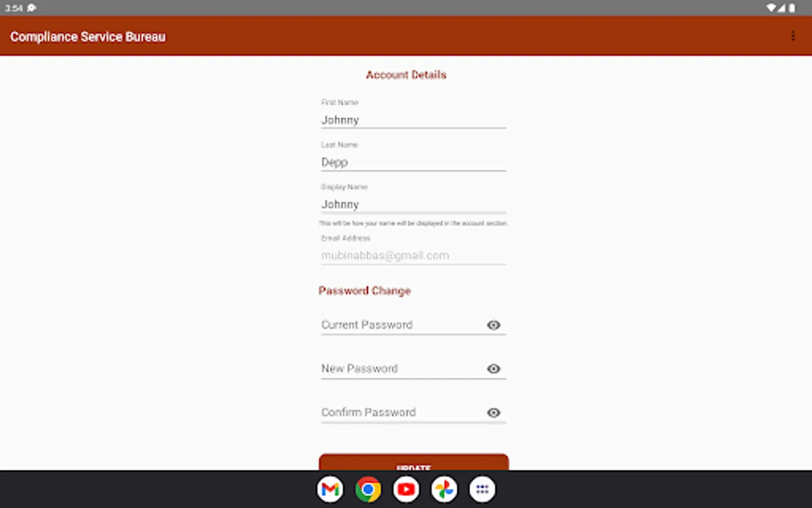Screen dimensions: 812x508
Task: Open Gmail from the dock
Action: 330,489
